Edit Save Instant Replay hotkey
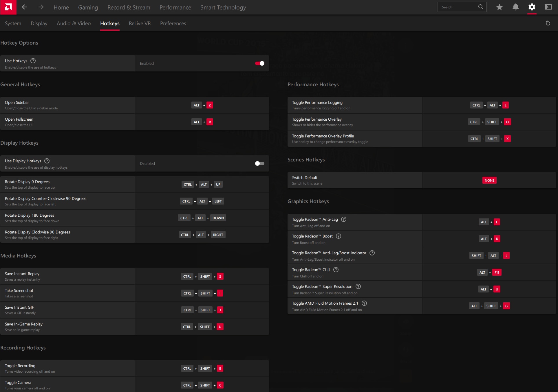The height and width of the screenshot is (392, 558). [x=202, y=277]
